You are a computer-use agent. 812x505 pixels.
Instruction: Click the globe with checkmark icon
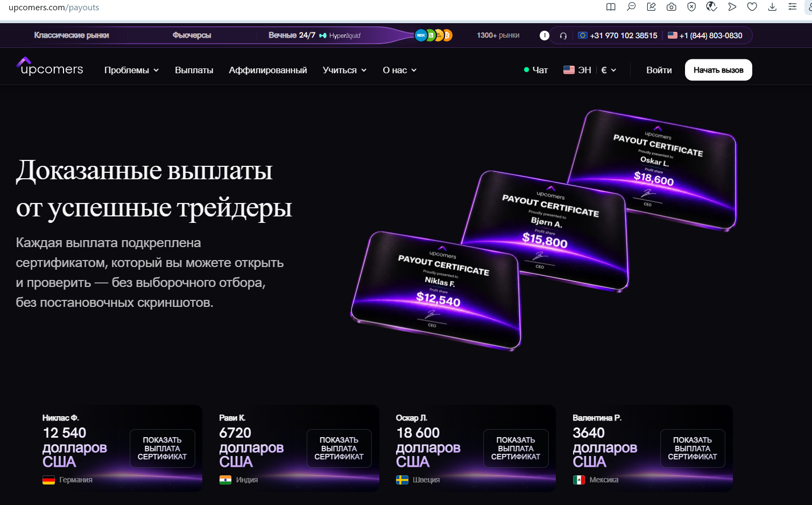click(711, 7)
